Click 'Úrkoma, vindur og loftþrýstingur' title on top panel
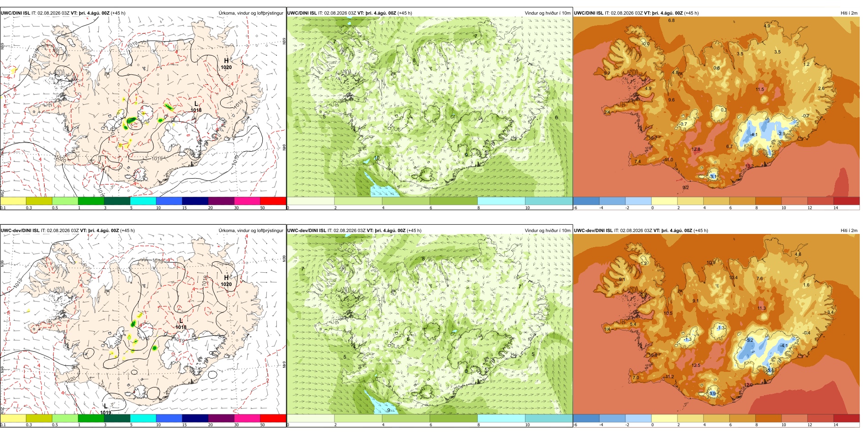This screenshot has height=434, width=868. (x=251, y=13)
